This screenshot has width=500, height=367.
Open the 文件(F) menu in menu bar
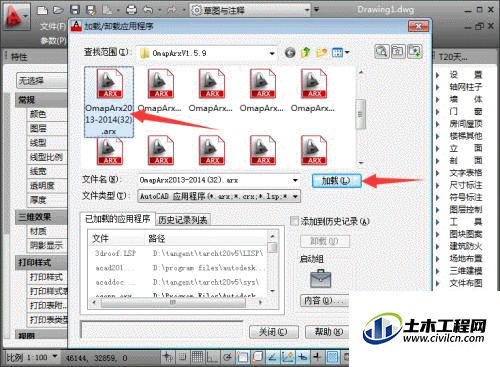pyautogui.click(x=53, y=27)
